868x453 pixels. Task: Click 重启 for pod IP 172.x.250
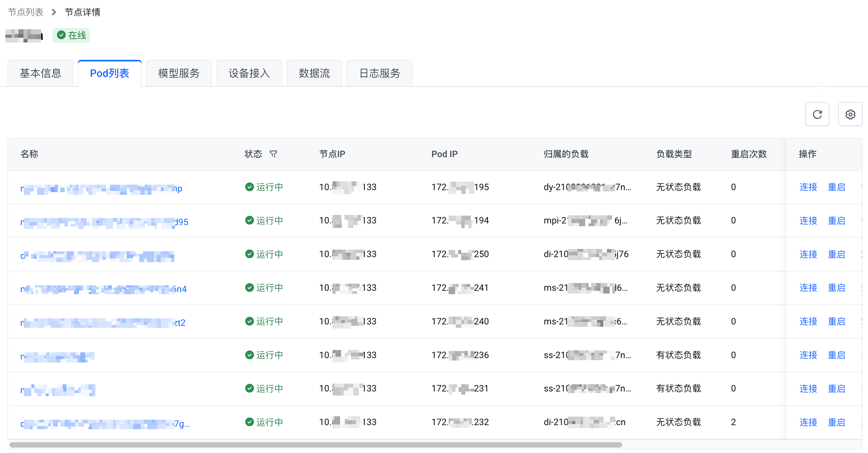click(836, 254)
